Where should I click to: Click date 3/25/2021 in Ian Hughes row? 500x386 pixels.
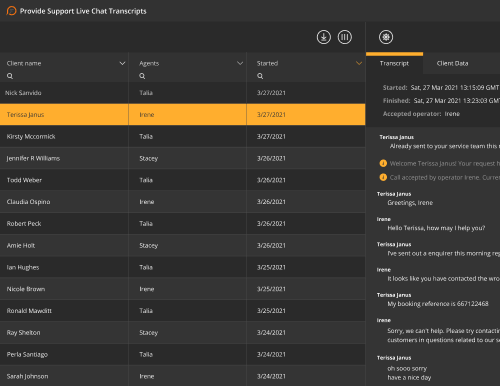271,267
